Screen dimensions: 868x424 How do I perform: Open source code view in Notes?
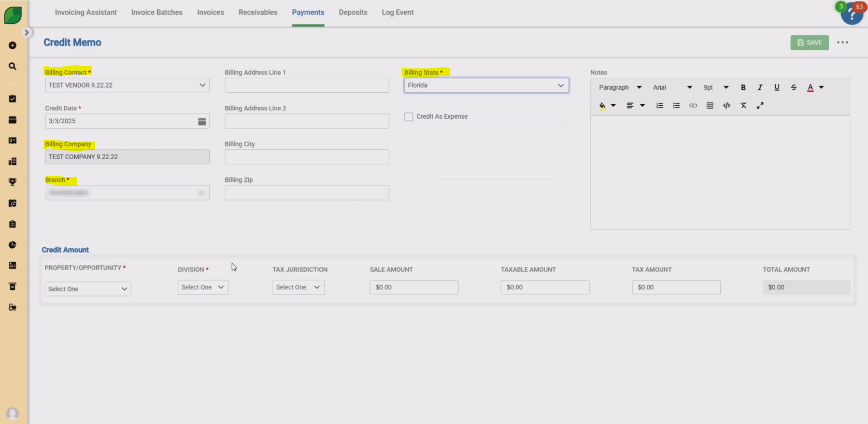click(727, 106)
